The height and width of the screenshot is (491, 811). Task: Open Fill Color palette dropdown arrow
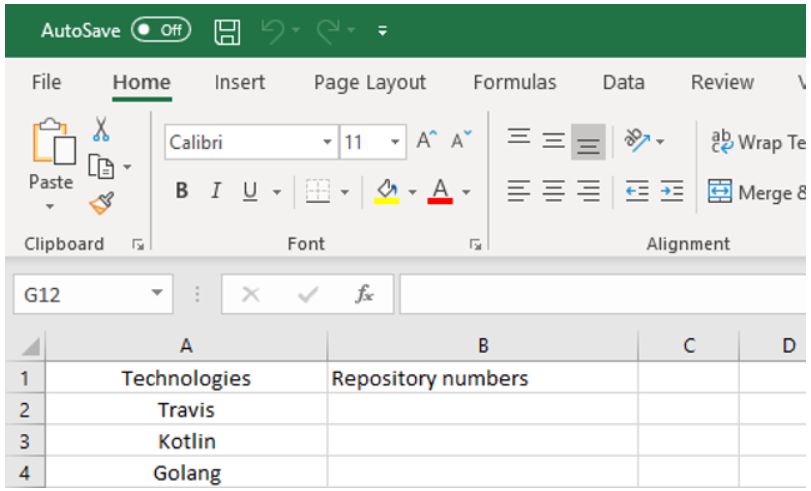pos(412,192)
